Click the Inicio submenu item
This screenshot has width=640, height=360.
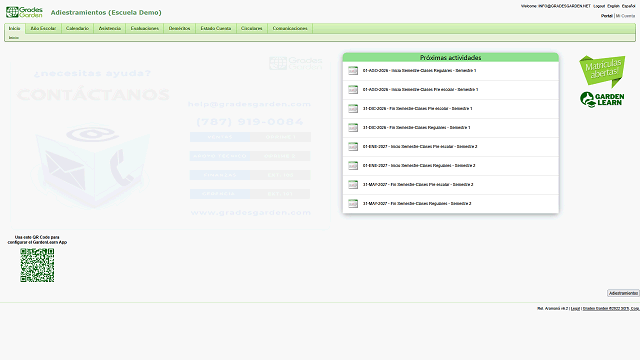click(x=14, y=38)
